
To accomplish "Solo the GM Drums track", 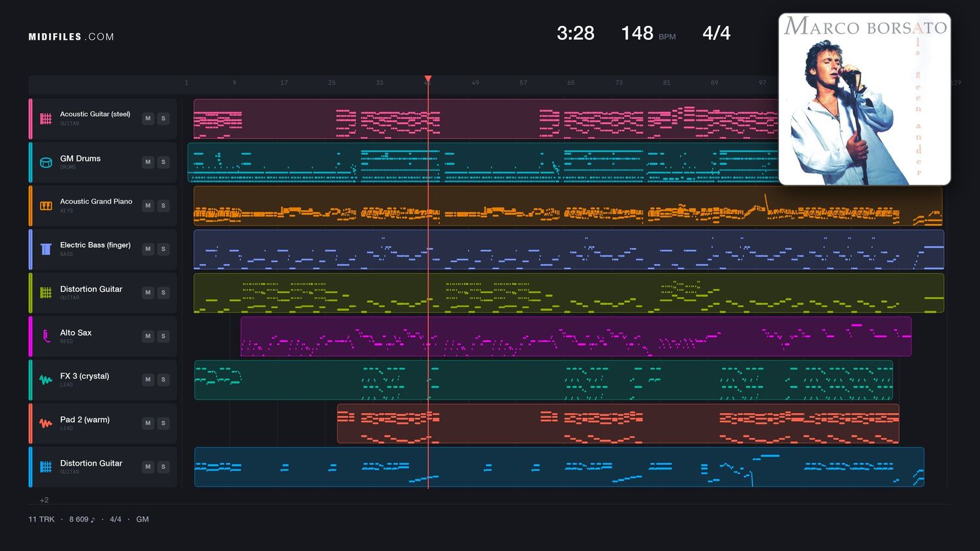I will coord(163,162).
